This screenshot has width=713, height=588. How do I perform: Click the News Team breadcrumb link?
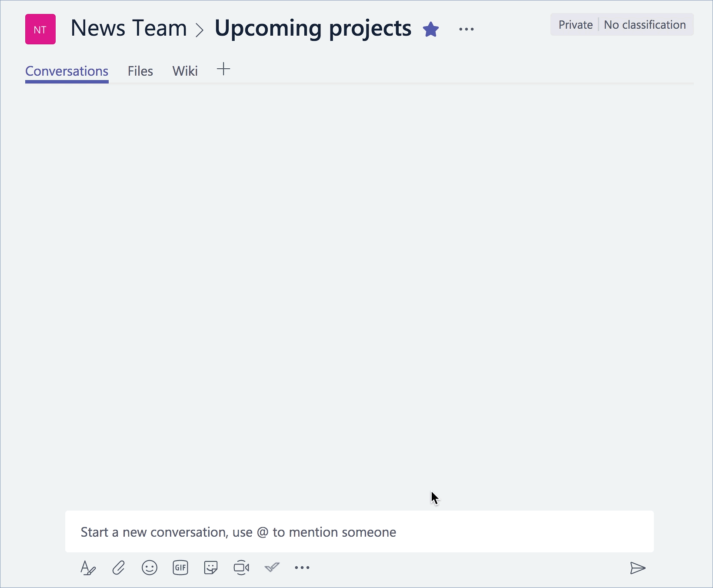(x=129, y=28)
